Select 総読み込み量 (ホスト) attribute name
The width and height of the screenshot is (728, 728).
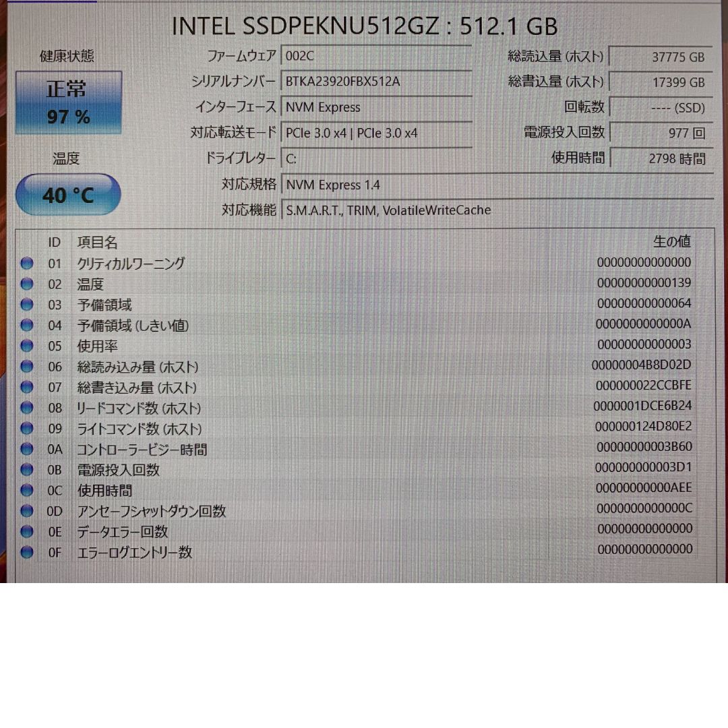pyautogui.click(x=138, y=367)
